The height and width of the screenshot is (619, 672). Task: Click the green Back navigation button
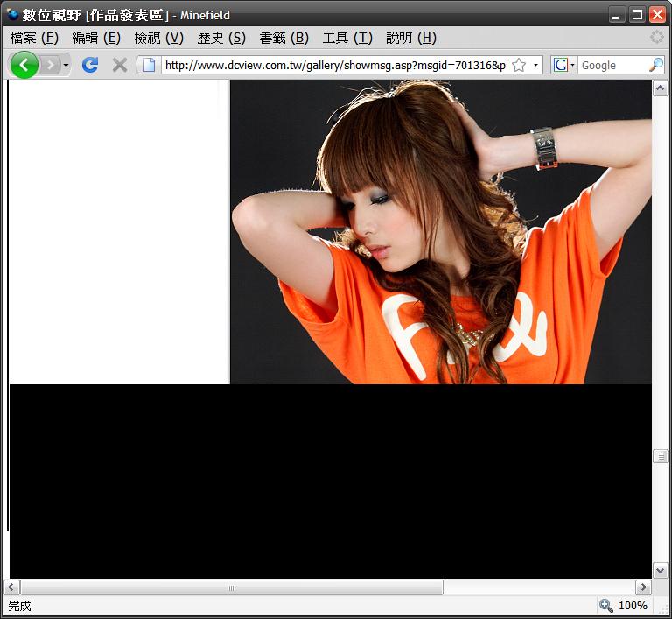(24, 65)
